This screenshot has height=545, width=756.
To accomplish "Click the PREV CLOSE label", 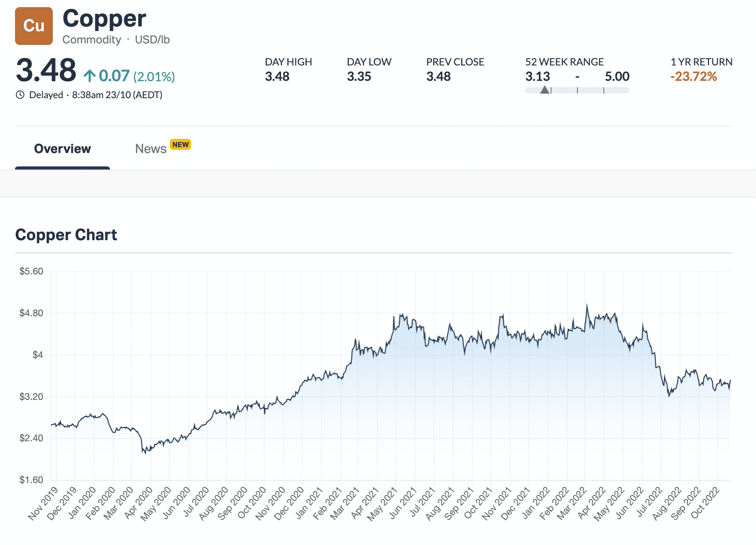I will pyautogui.click(x=455, y=62).
